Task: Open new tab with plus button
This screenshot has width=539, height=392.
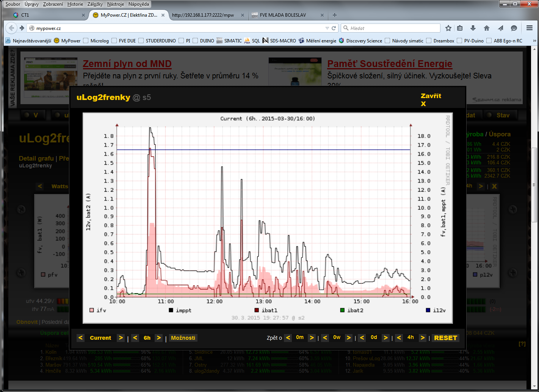Action: point(334,15)
